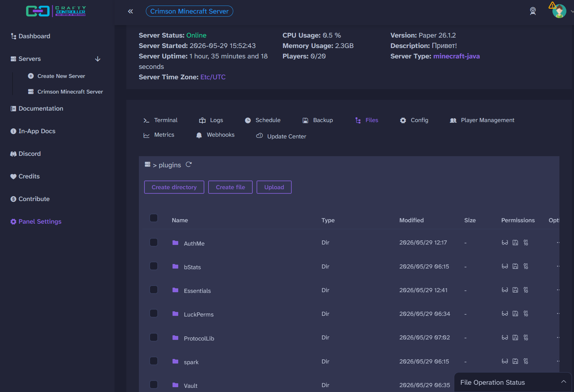574x392 pixels.
Task: Tick the Essentials row checkbox
Action: pyautogui.click(x=154, y=289)
